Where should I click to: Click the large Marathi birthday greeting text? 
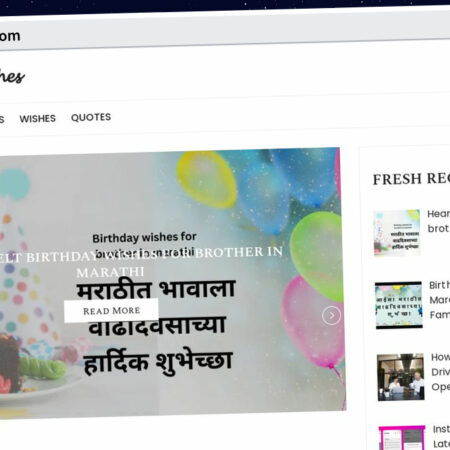[157, 328]
